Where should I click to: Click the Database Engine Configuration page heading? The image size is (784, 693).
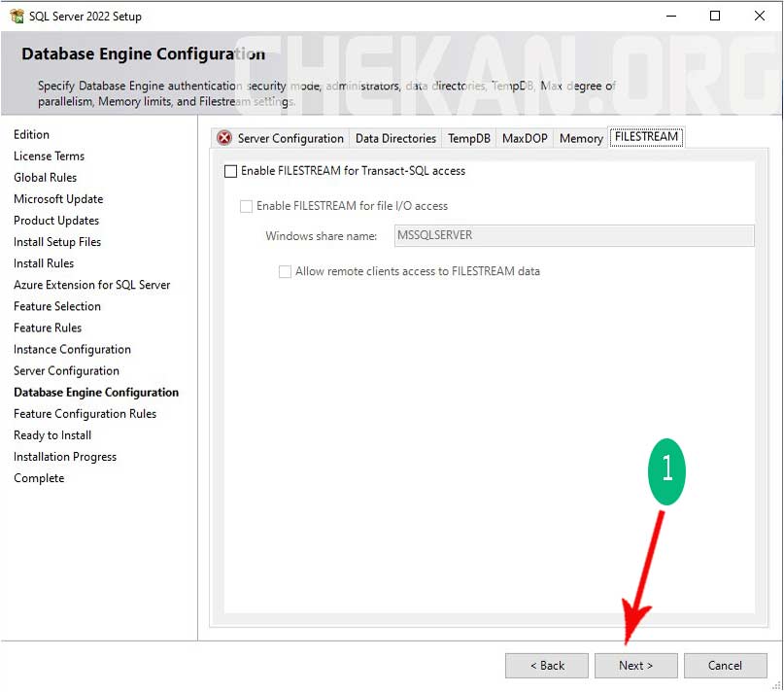pos(144,54)
